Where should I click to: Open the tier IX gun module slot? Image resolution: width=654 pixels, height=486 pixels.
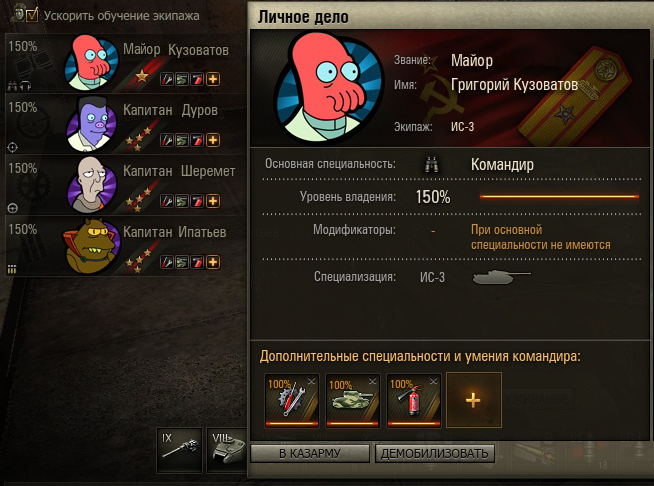coord(179,451)
